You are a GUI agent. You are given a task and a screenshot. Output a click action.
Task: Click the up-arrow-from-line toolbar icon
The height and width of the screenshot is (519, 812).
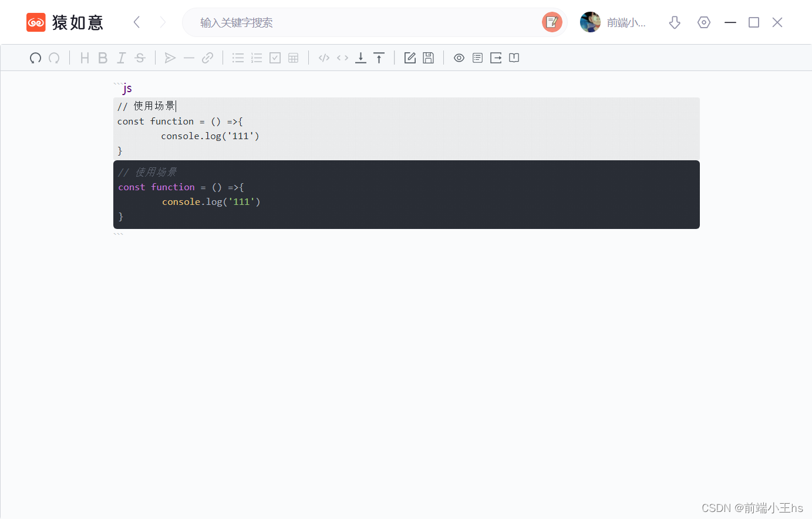click(379, 58)
